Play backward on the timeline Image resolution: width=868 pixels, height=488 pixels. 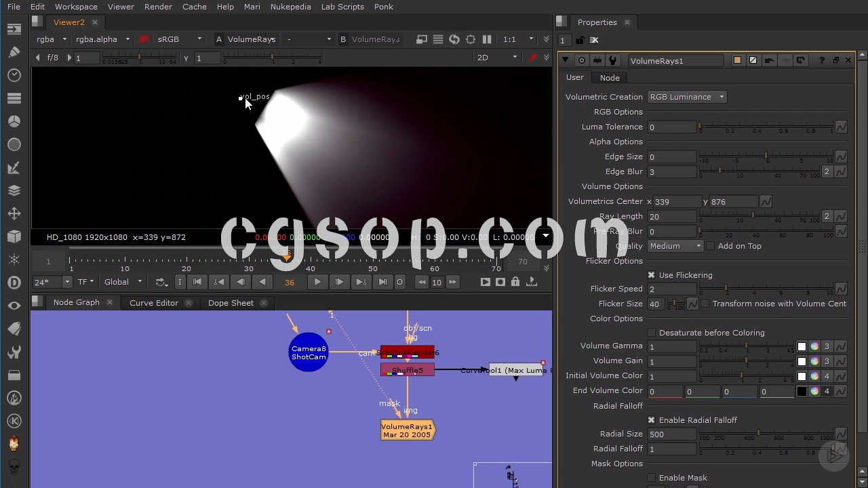262,282
